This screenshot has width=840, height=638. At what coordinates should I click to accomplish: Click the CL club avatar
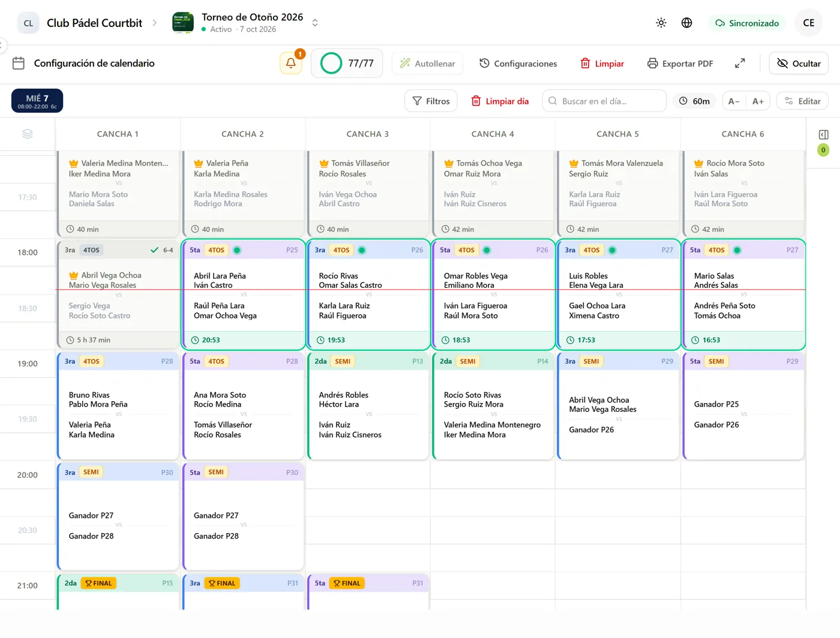click(x=28, y=23)
